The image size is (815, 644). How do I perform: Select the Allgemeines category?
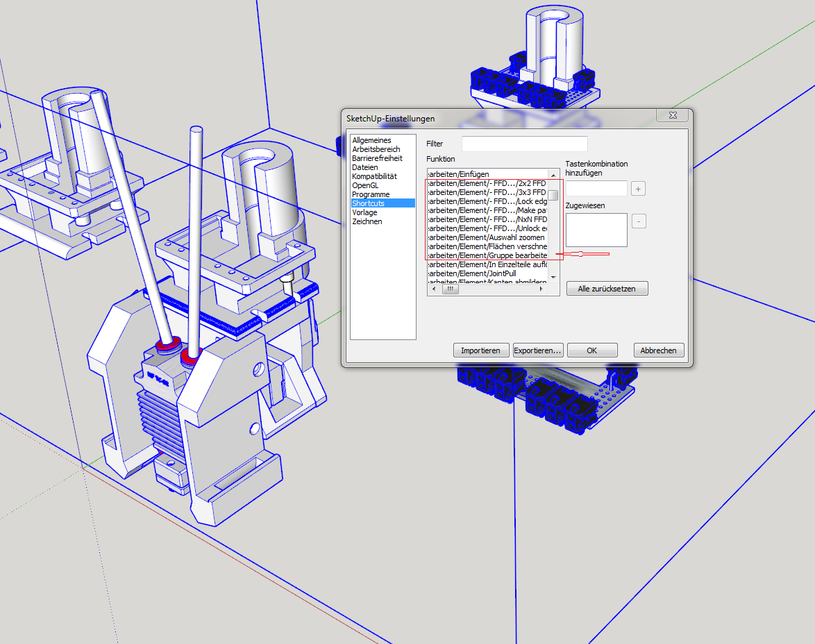click(371, 140)
